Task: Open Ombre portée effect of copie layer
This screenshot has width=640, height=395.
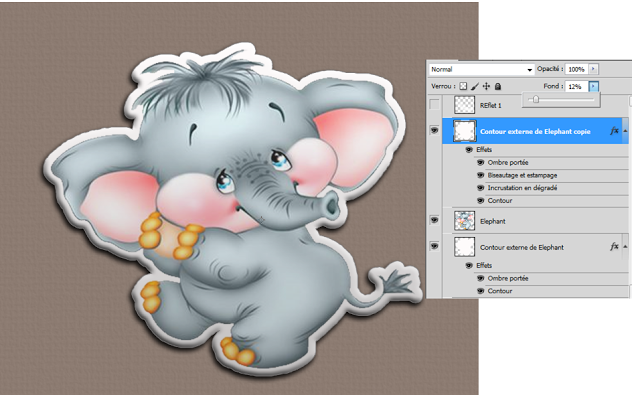Action: (508, 162)
